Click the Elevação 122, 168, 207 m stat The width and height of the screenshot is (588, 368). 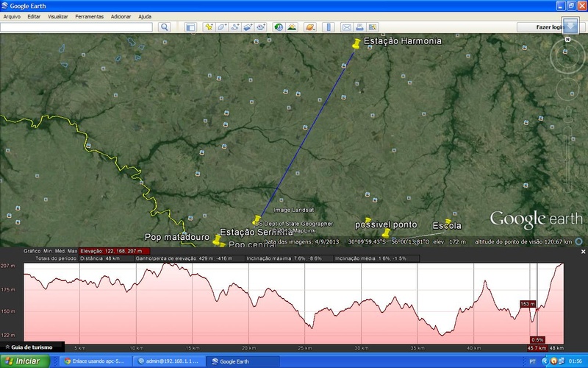tap(115, 251)
